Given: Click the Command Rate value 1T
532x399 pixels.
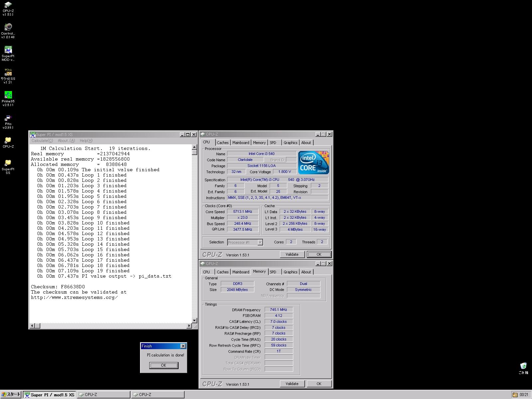Looking at the screenshot, I should pos(279,351).
